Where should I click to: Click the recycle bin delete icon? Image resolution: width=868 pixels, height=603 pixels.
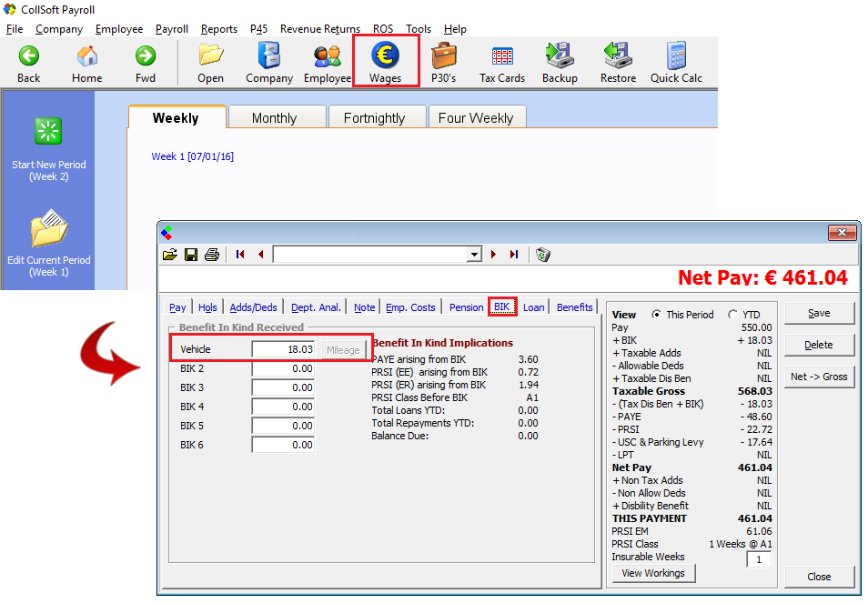(543, 255)
